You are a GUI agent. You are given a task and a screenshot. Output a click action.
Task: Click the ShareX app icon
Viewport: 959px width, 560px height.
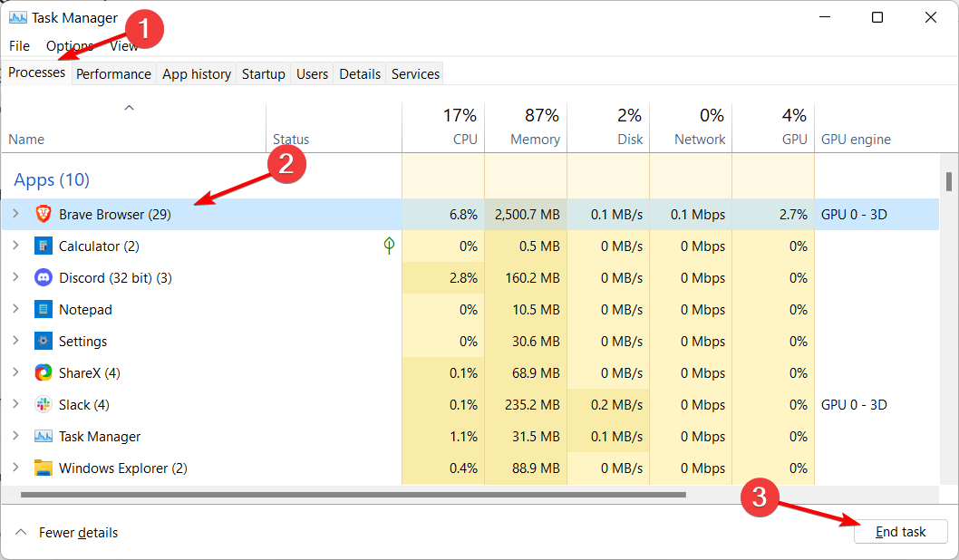[43, 373]
